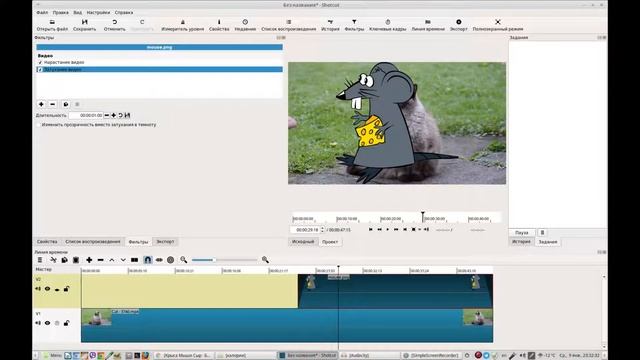Toggle timeline snapping magnet

point(148,260)
